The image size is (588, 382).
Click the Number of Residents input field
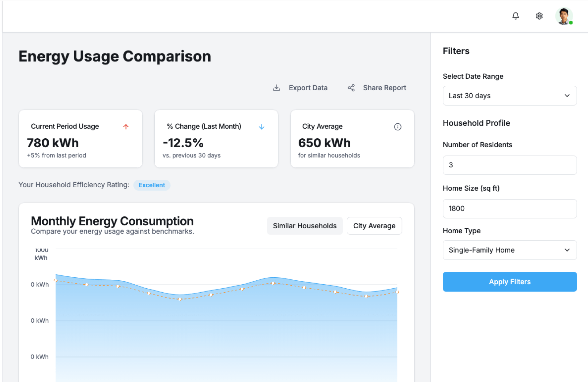pos(510,165)
